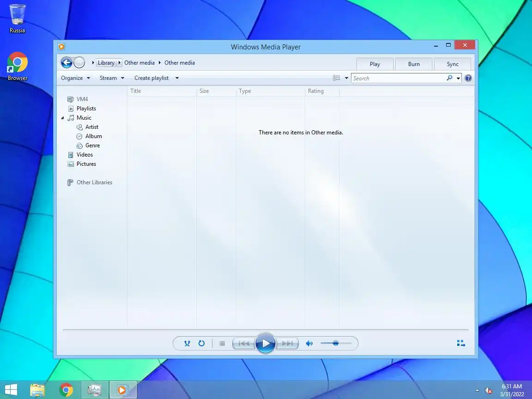Click the Previous track button
532x399 pixels.
pyautogui.click(x=244, y=344)
